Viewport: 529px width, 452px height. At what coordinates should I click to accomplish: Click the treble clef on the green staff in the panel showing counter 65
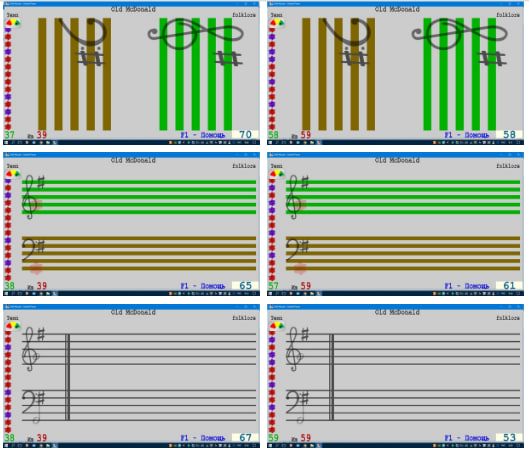(30, 197)
